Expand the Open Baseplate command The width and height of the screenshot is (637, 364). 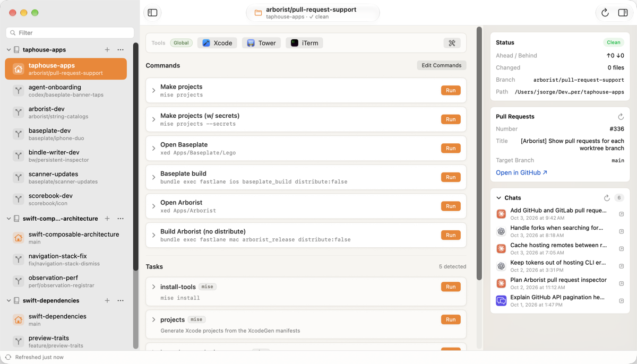pyautogui.click(x=153, y=149)
